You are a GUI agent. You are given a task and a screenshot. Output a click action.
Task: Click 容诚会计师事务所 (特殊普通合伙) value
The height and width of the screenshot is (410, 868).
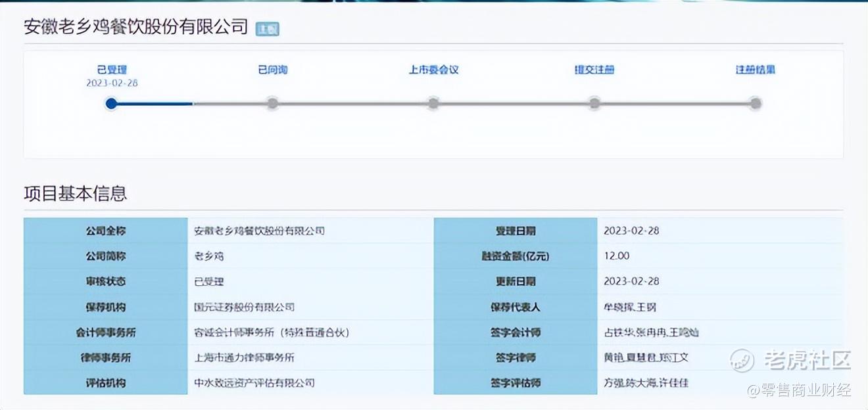click(272, 332)
